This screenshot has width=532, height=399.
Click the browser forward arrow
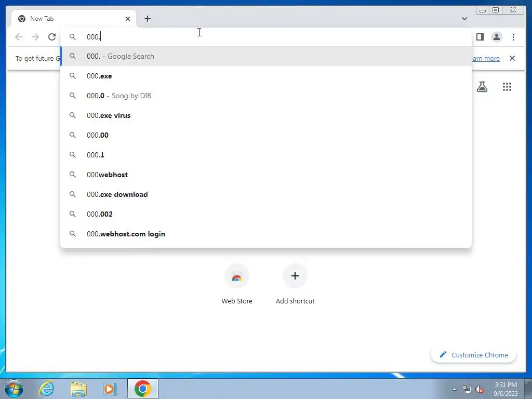(x=35, y=37)
